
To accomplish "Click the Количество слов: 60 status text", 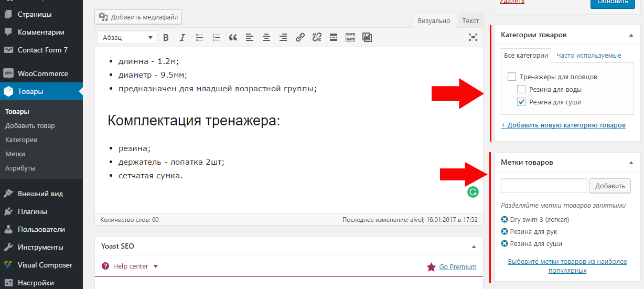I will tap(129, 220).
